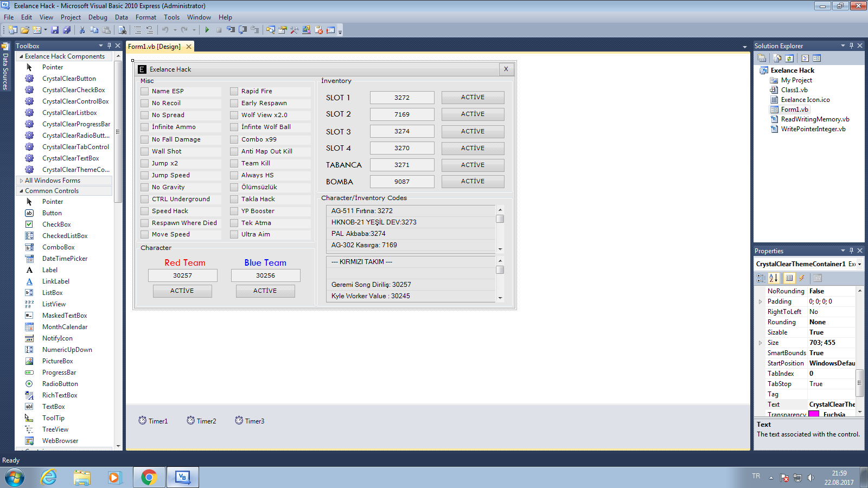Click View Designer icon in Solution Explorer

pos(817,58)
